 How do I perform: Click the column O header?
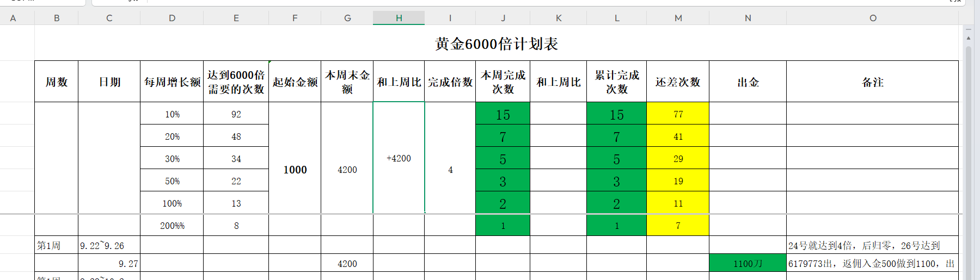coord(872,18)
